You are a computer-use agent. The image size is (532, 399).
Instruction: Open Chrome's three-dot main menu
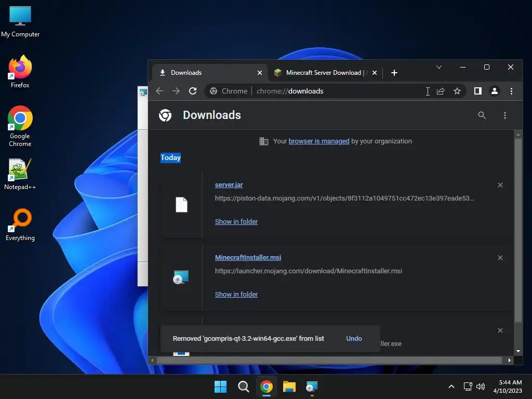(511, 91)
